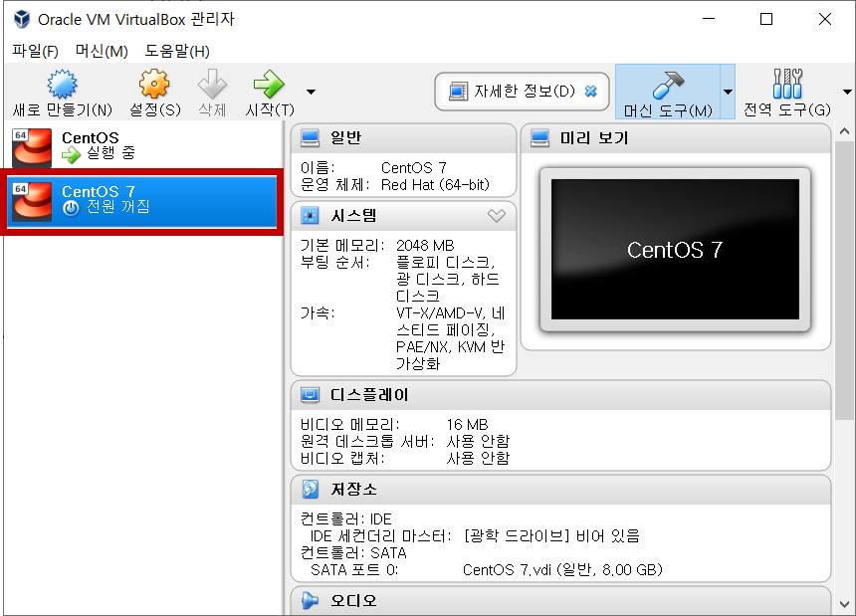Click the CentOS 7 VM red hat icon
856x616 pixels.
point(32,201)
